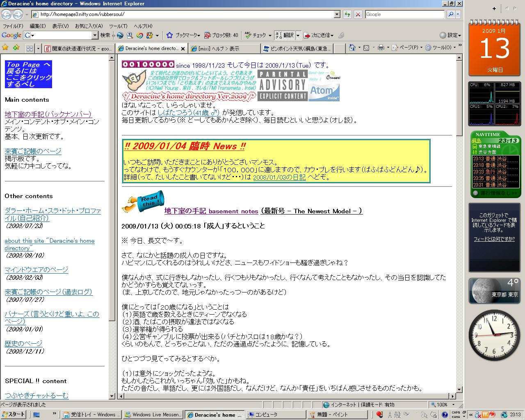Click the Home icon in command bar

pos(352,48)
